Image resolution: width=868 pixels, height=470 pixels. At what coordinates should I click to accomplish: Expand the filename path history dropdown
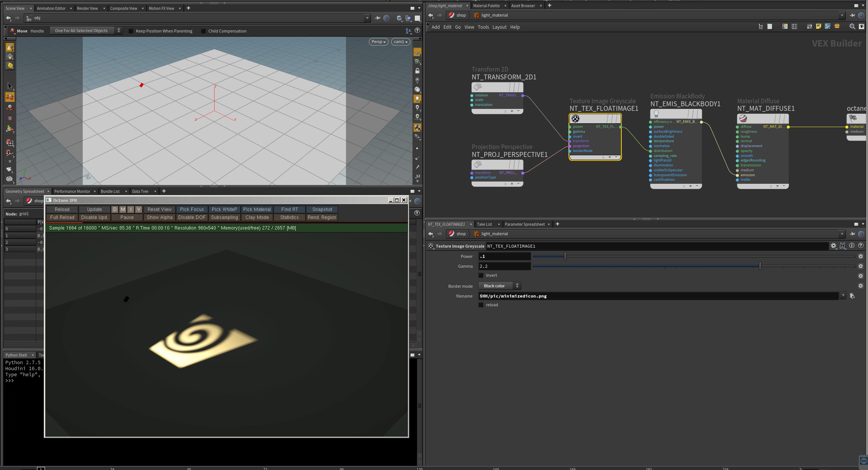coord(843,296)
